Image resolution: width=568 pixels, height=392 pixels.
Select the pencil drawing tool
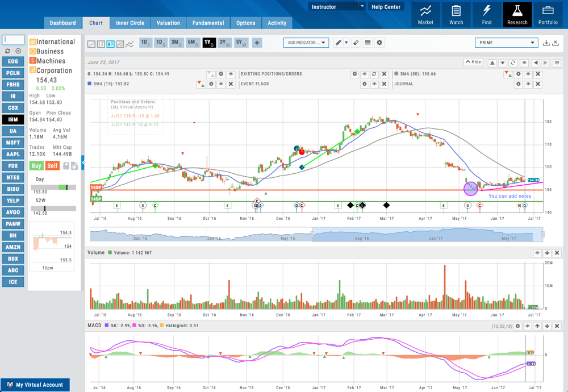pyautogui.click(x=339, y=43)
